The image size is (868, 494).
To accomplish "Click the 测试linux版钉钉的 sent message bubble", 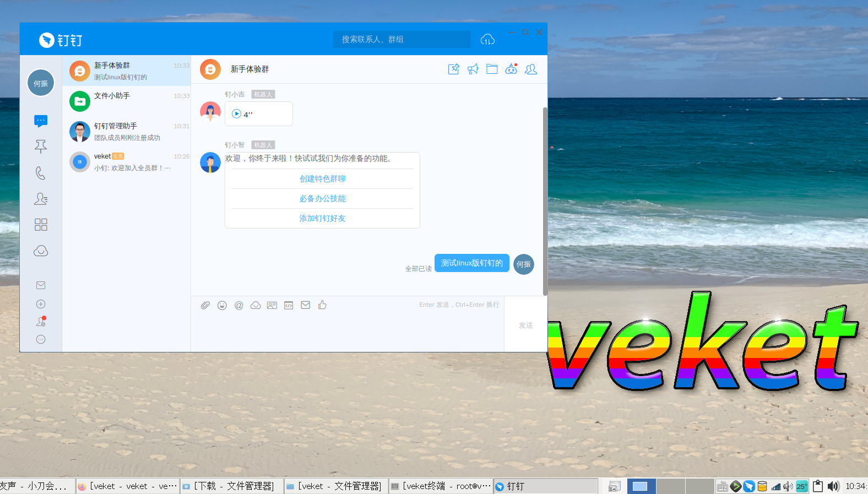I will click(x=472, y=263).
